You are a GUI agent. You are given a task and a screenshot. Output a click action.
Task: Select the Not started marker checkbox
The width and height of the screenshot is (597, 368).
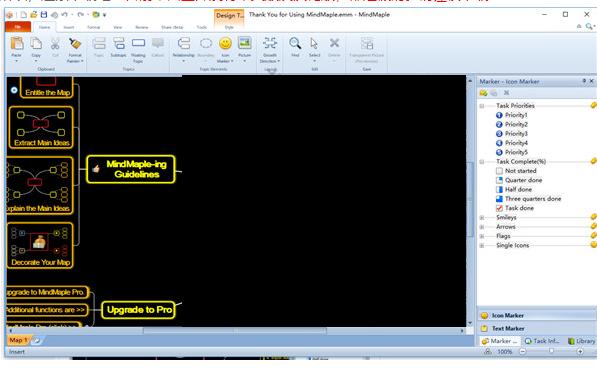coord(499,171)
